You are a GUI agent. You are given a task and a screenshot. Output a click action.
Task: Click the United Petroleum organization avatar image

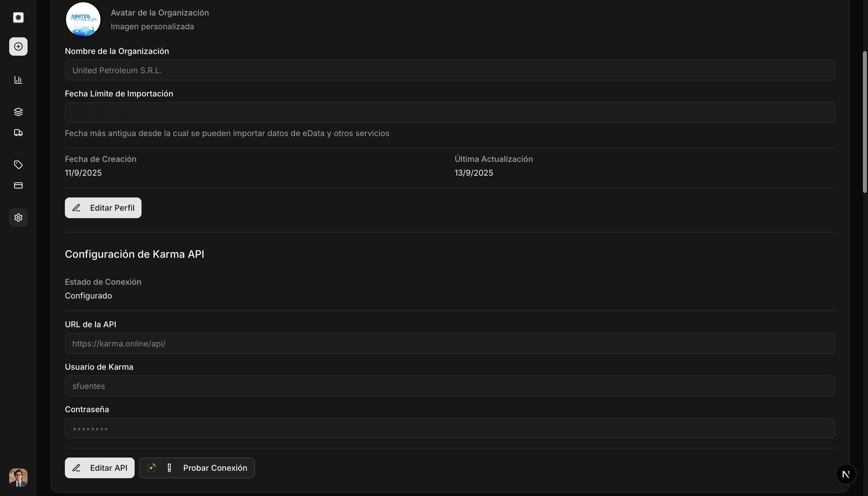(83, 20)
